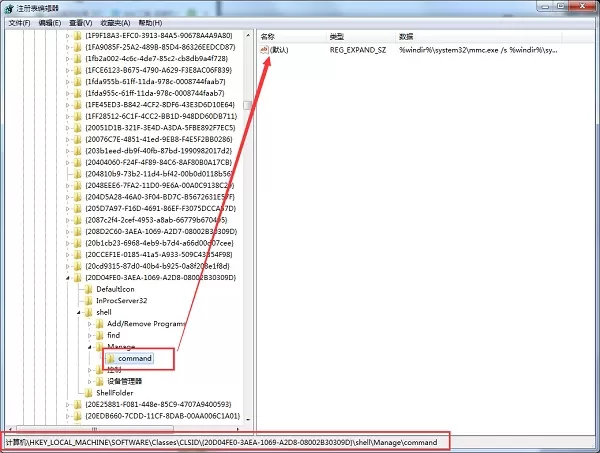Select key {20404060-F24F-4F89-84C6-8AF80B0A17CB}
The height and width of the screenshot is (453, 600).
158,162
